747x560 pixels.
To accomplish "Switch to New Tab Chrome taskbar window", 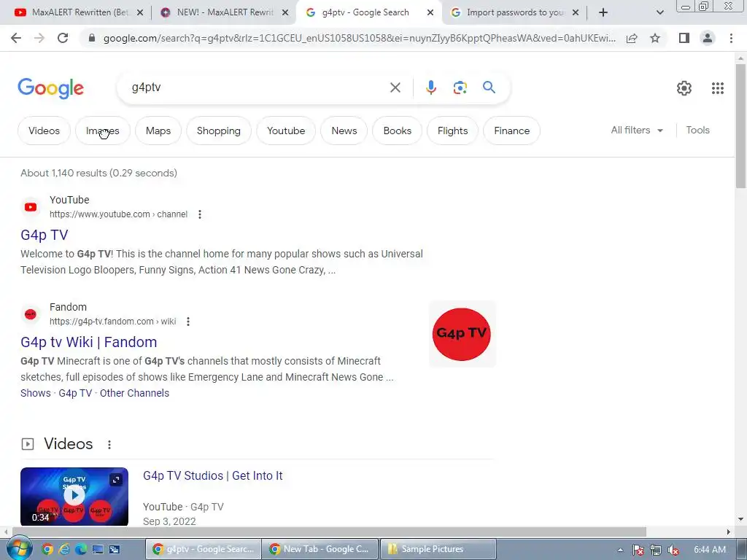I will [320, 549].
